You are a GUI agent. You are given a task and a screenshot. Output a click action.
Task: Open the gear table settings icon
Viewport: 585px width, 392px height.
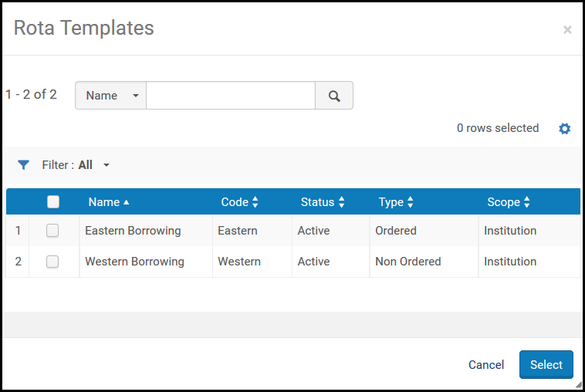pyautogui.click(x=564, y=129)
